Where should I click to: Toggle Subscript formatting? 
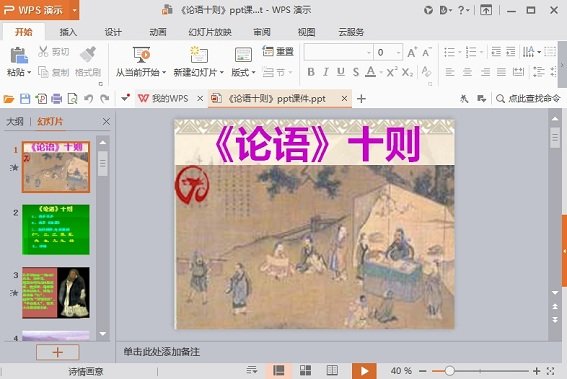(408, 72)
